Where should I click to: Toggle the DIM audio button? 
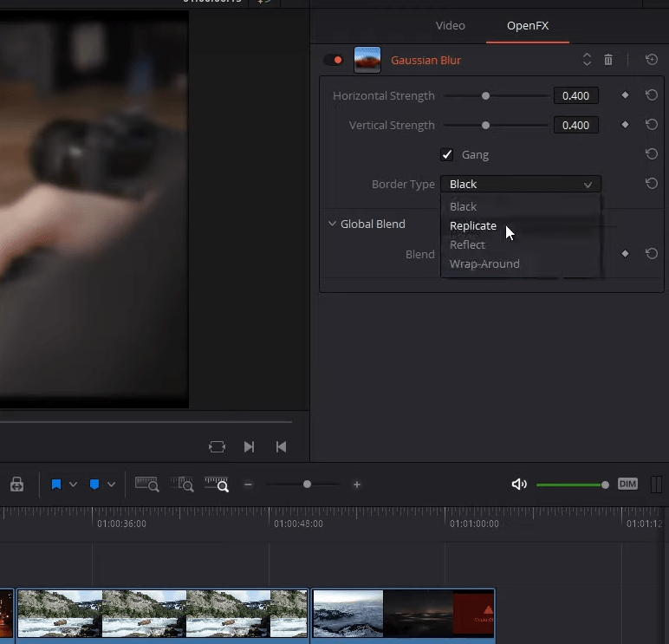point(627,484)
